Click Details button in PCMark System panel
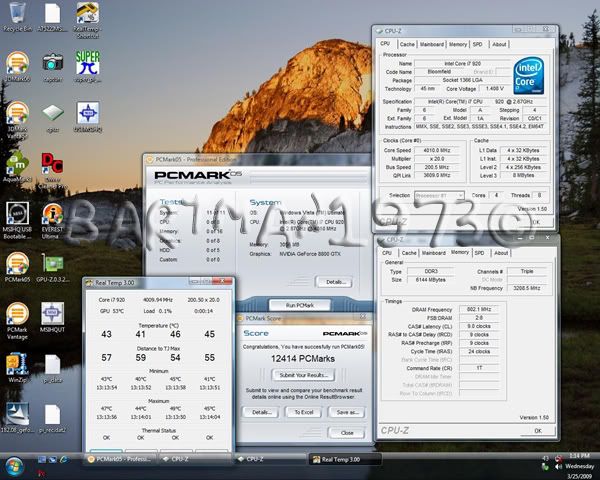600x480 pixels. [336, 282]
